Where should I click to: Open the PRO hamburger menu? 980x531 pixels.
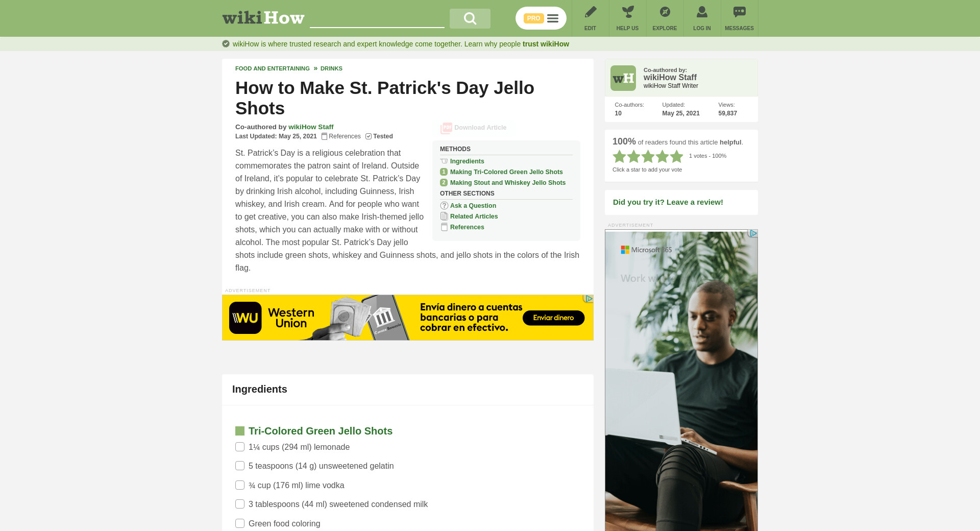pyautogui.click(x=541, y=18)
